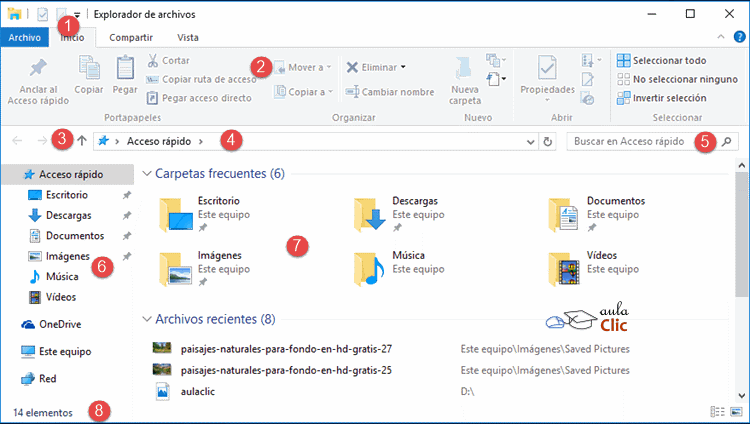Select Pegar acceso directo
Image resolution: width=750 pixels, height=424 pixels.
tap(199, 98)
